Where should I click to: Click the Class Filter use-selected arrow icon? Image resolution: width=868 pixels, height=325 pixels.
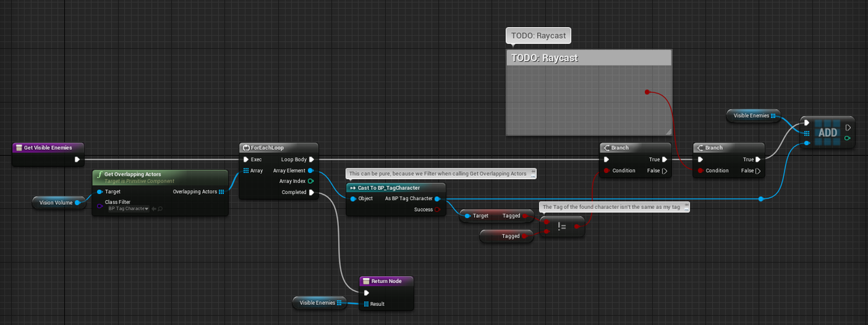(x=153, y=208)
